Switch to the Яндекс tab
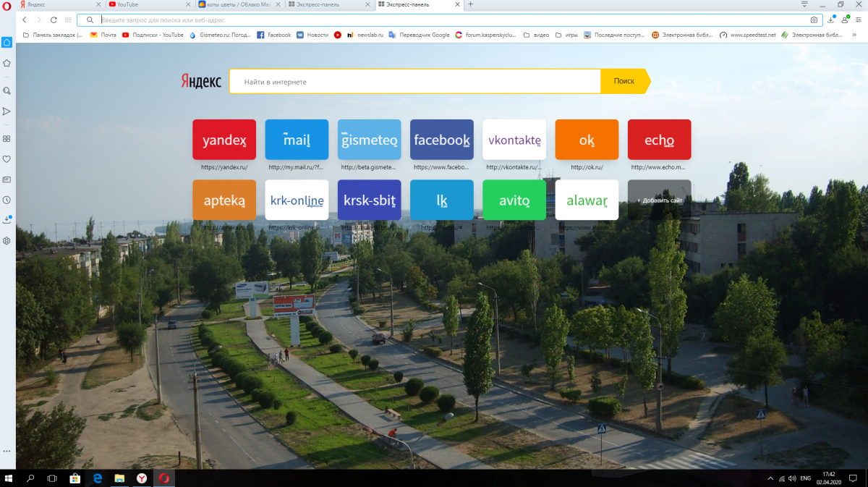The width and height of the screenshot is (868, 487). pyautogui.click(x=58, y=4)
